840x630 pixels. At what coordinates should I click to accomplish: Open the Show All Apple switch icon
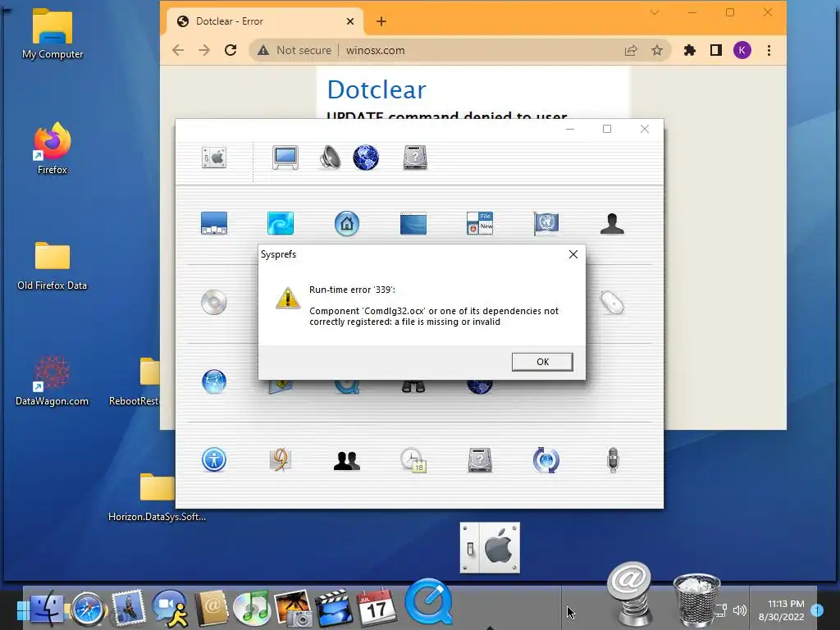[214, 157]
